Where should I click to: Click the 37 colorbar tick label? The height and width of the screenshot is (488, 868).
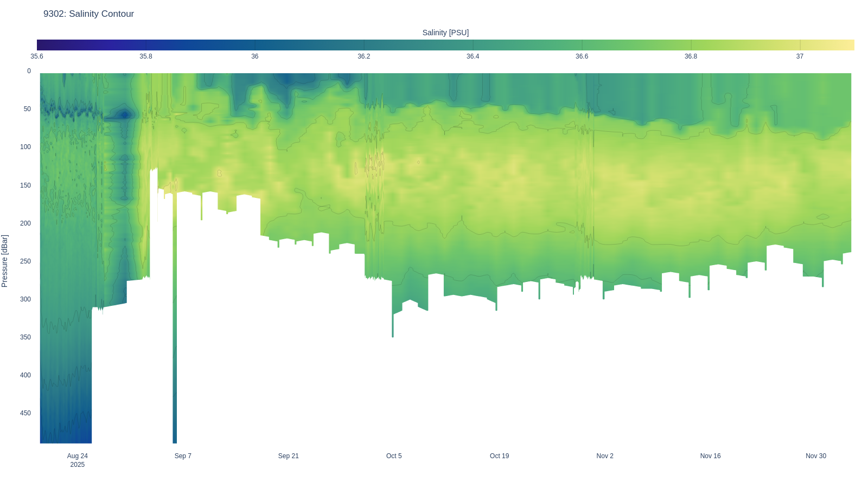coord(800,56)
